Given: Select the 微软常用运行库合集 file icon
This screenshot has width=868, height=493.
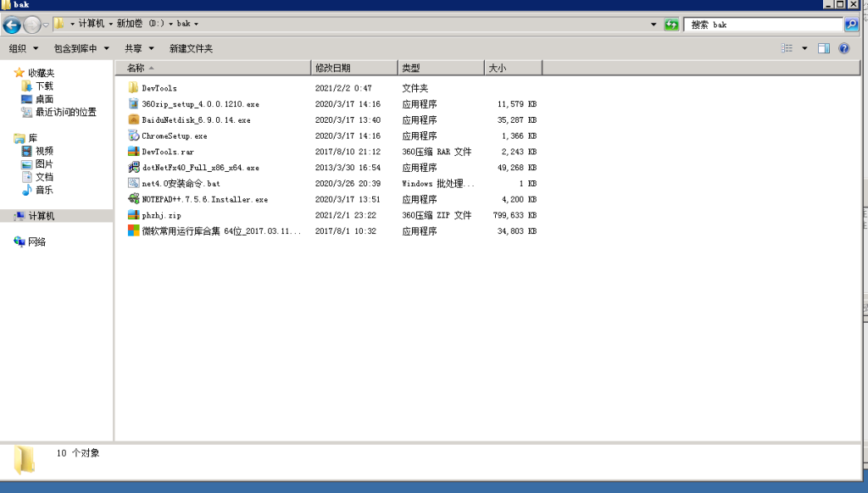Looking at the screenshot, I should tap(133, 230).
